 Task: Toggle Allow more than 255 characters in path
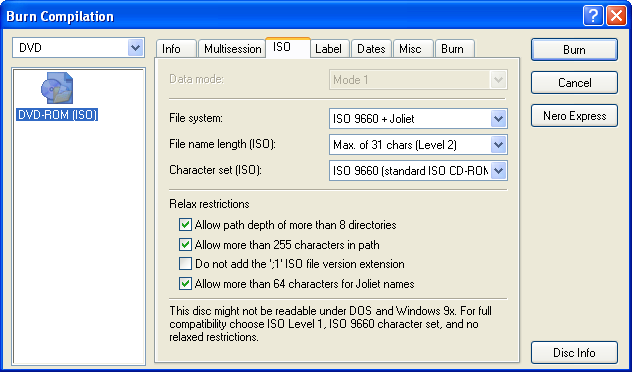[185, 245]
